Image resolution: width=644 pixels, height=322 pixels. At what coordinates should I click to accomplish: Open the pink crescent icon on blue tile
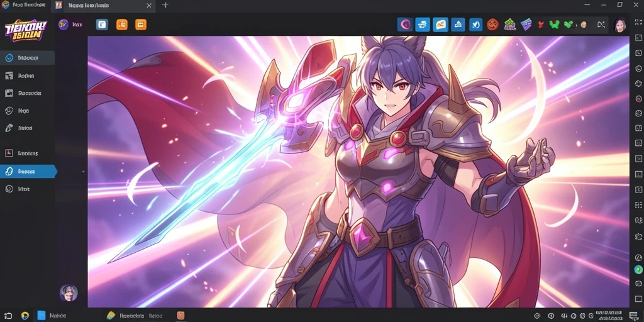click(x=405, y=25)
